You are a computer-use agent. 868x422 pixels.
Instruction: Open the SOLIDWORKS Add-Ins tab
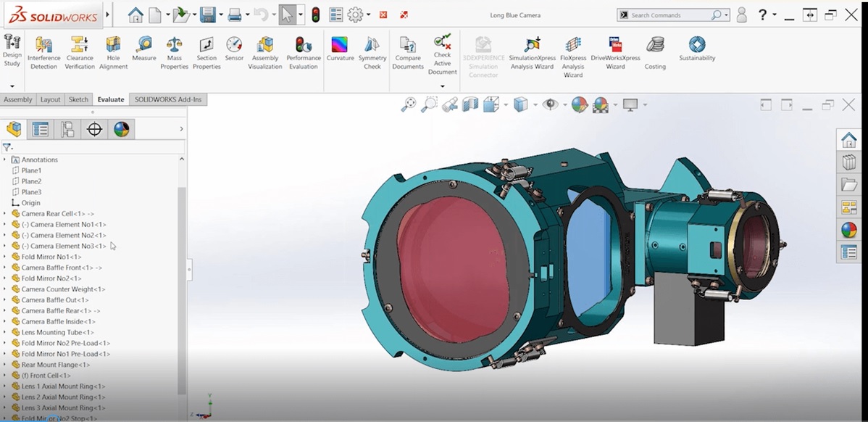(167, 99)
